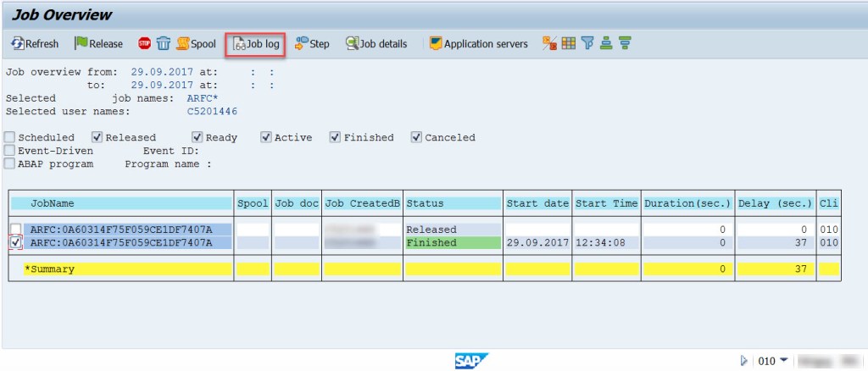Viewport: 868px width, 371px height.
Task: Toggle the Released checkbox
Action: 97,137
